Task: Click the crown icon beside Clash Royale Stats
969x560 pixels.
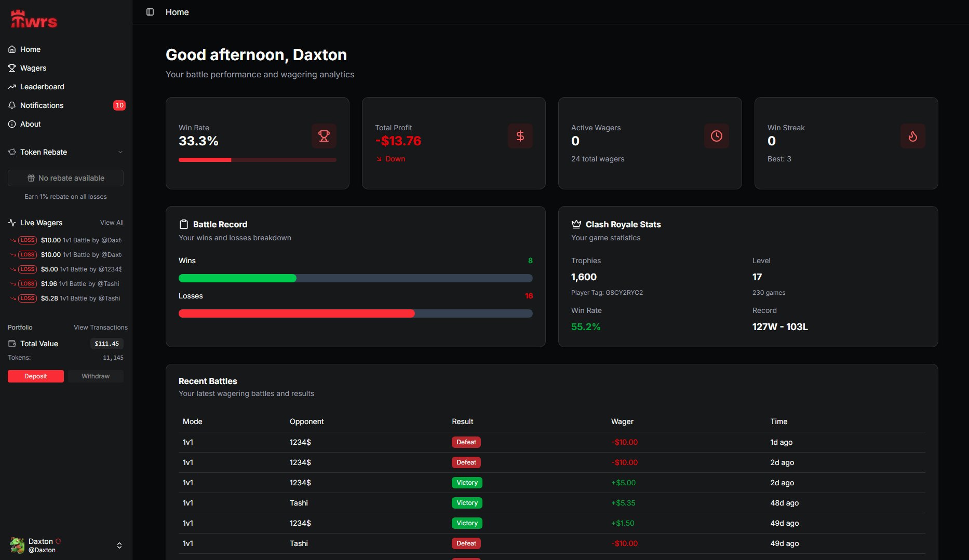Action: pos(576,224)
